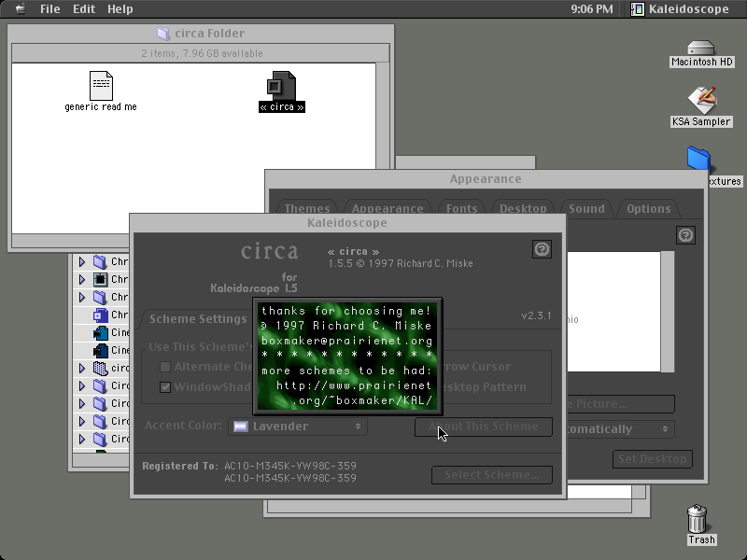Click the help icon in Appearance window
The image size is (747, 560).
pos(685,235)
